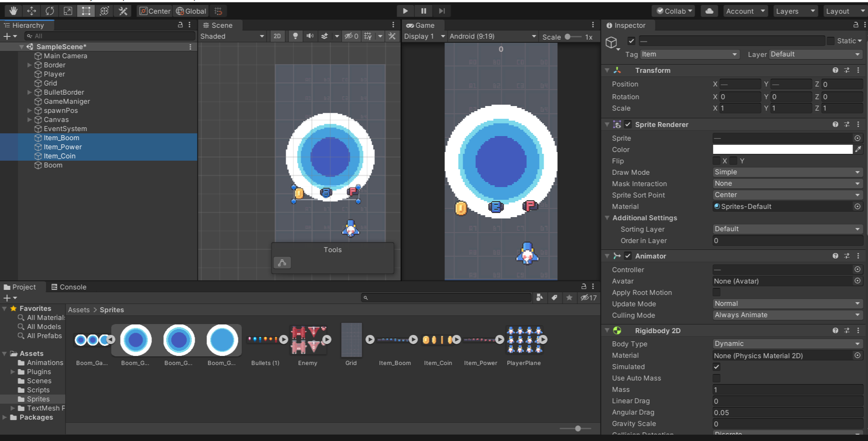Toggle 2D scene view mode

click(277, 36)
